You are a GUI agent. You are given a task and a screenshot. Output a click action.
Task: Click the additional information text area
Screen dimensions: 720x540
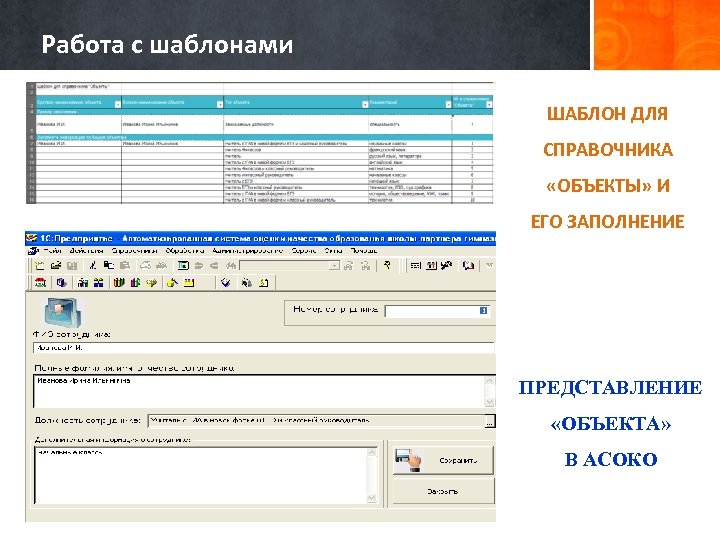[200, 476]
